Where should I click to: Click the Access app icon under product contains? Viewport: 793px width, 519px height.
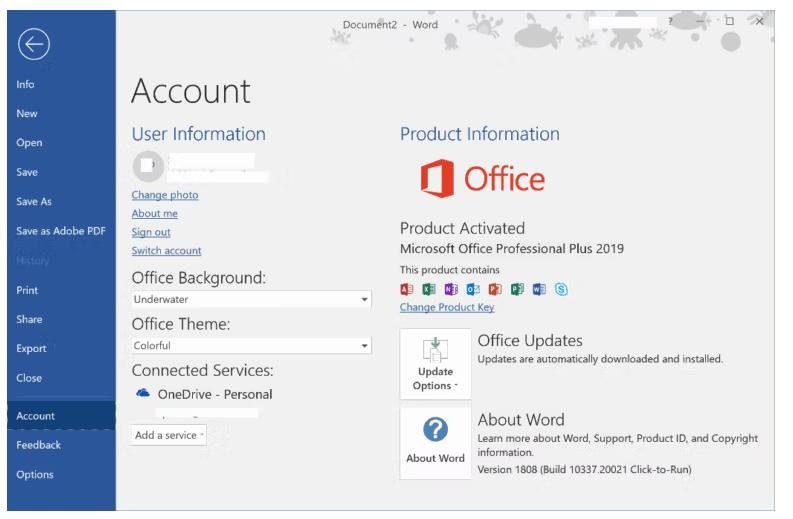(407, 289)
